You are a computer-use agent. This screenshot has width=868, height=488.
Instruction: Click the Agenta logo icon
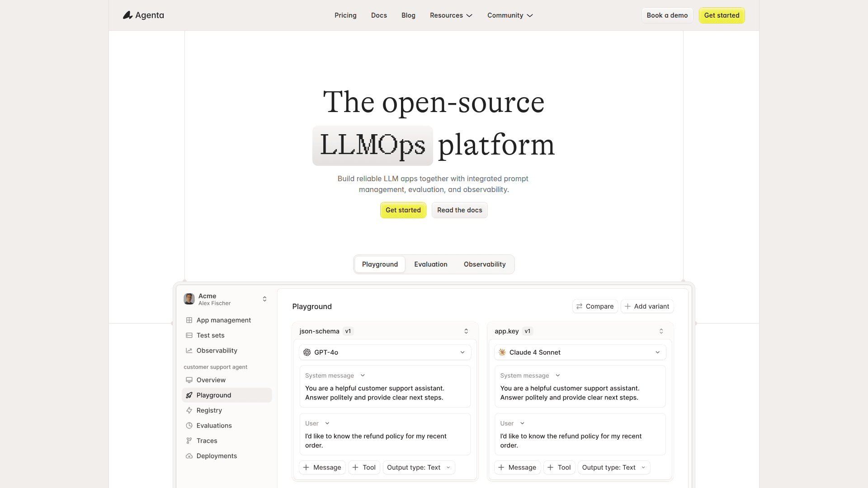pyautogui.click(x=128, y=15)
